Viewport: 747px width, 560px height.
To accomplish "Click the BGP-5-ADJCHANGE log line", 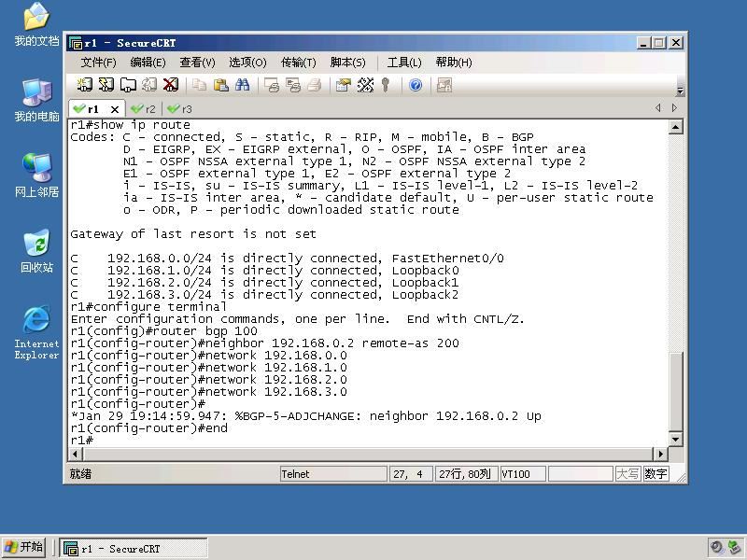I will pyautogui.click(x=305, y=416).
